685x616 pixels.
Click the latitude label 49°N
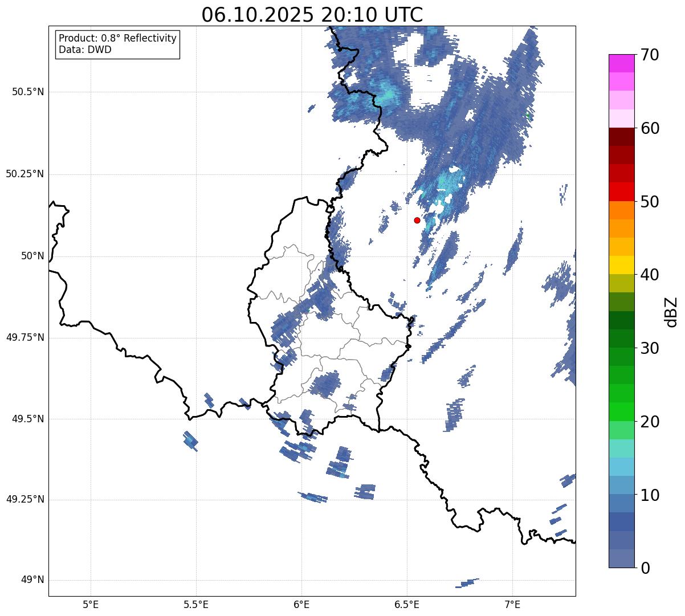click(32, 580)
